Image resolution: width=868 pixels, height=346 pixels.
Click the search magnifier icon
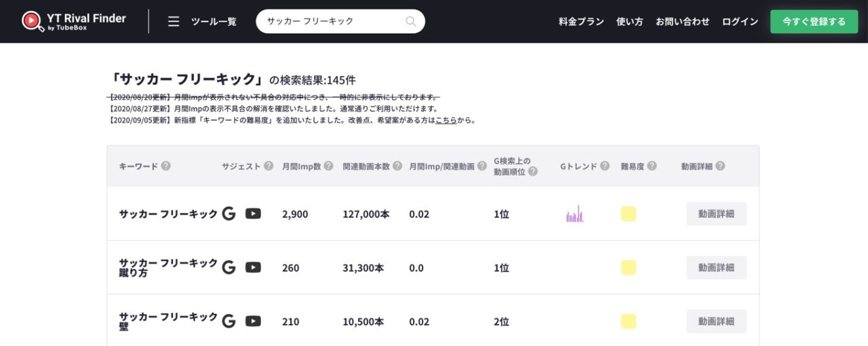pos(410,21)
